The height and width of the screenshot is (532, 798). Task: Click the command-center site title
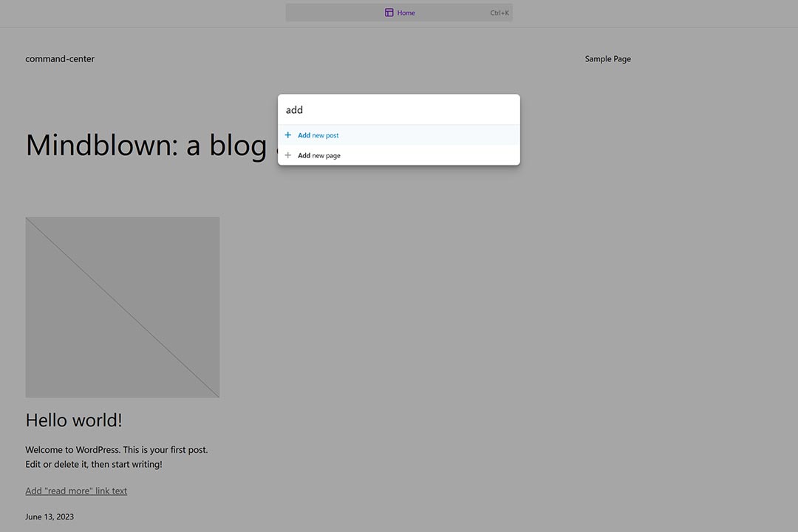[60, 58]
